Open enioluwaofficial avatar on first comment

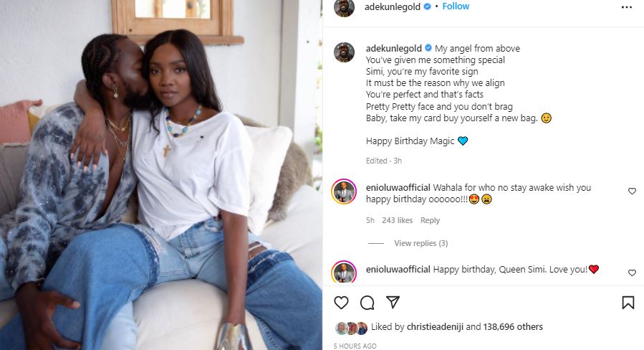[344, 191]
